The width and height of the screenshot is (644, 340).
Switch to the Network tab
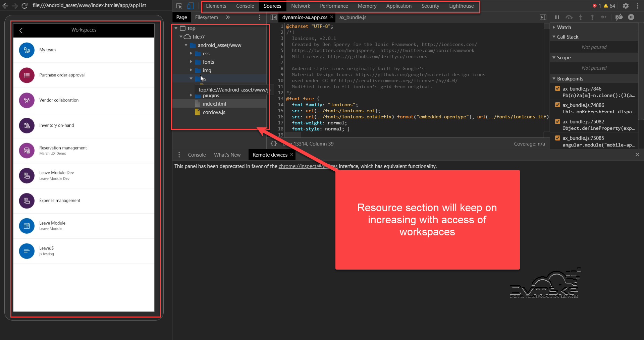(301, 6)
